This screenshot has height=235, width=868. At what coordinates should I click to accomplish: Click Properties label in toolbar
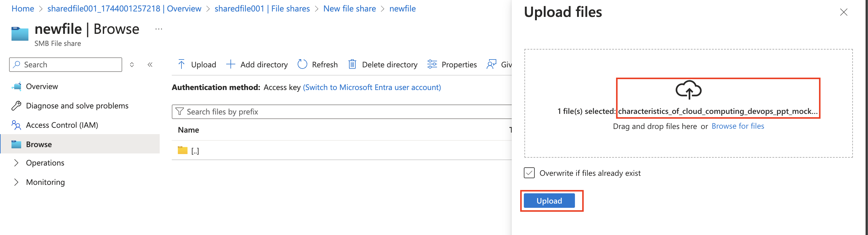(459, 64)
